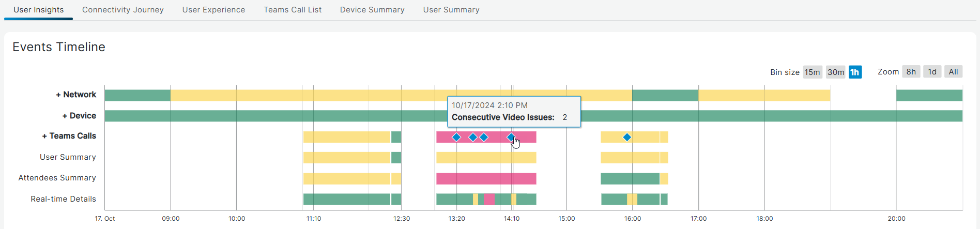The image size is (980, 229).
Task: Switch to the Connectivity Journey tab
Action: click(122, 10)
